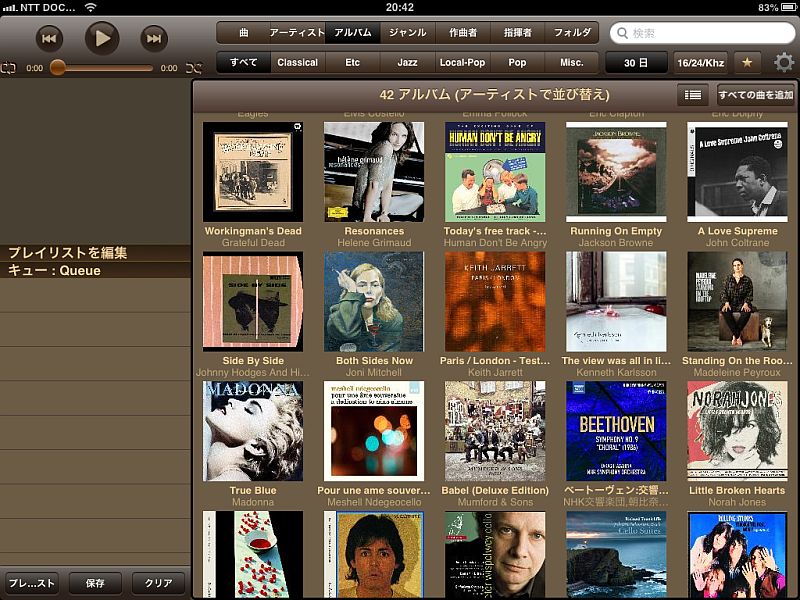Click the 保存 save button
This screenshot has height=600, width=800.
[95, 583]
